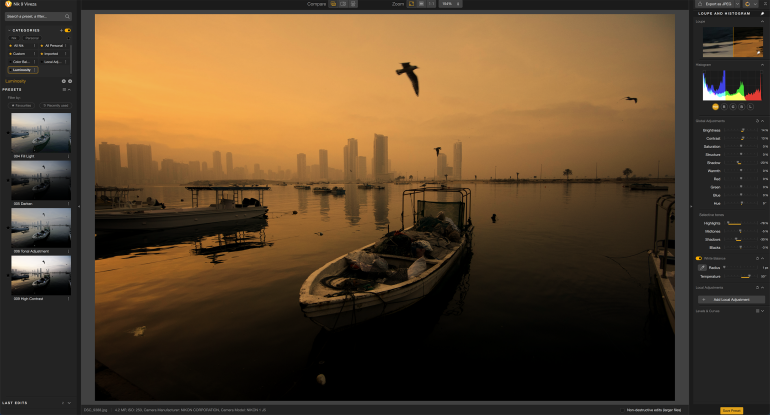Screen dimensions: 770x415
Task: Reset the Global Adjustments section
Action: [x=757, y=121]
